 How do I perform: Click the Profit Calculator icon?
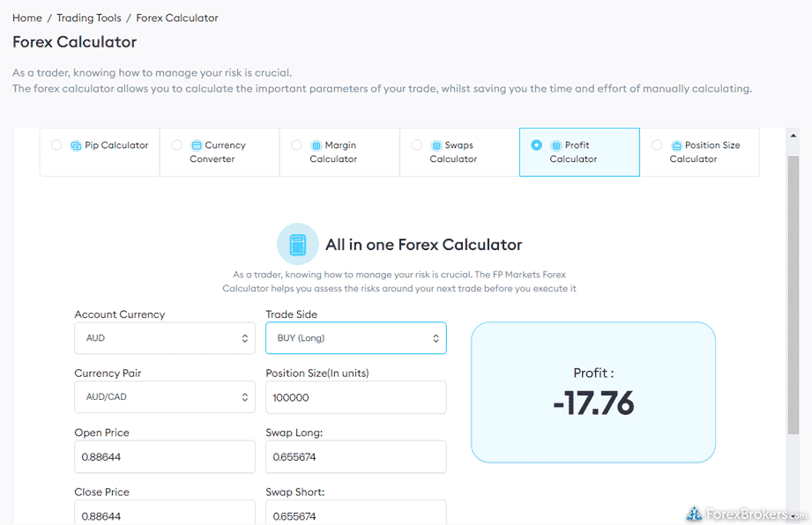(556, 145)
